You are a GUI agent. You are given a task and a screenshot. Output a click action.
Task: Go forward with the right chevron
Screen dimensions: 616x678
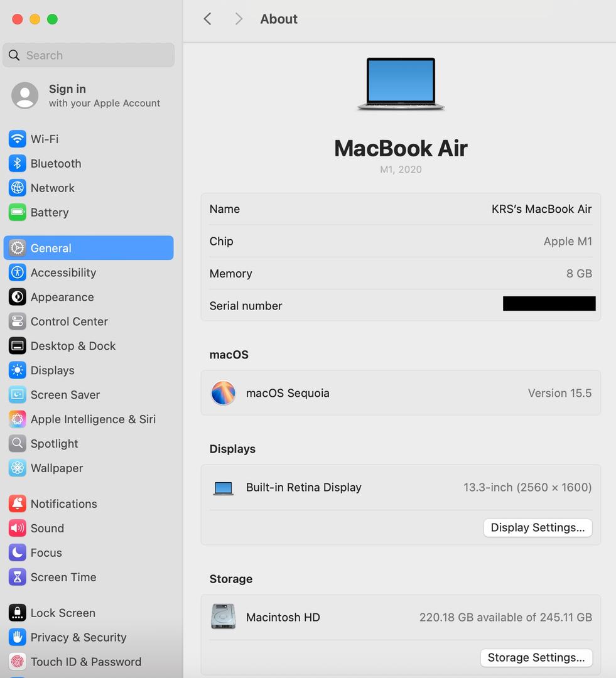click(x=239, y=19)
